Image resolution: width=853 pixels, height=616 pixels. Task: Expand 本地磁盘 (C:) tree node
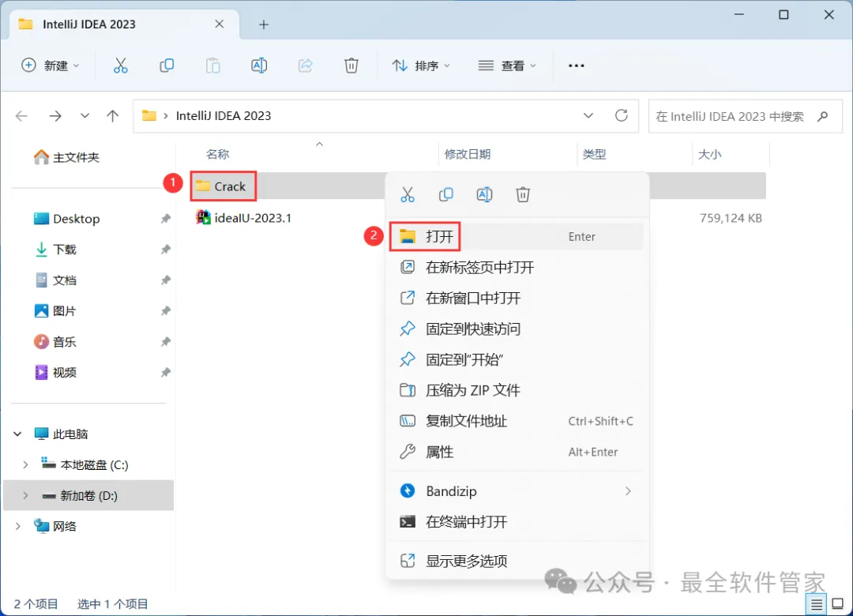tap(25, 464)
